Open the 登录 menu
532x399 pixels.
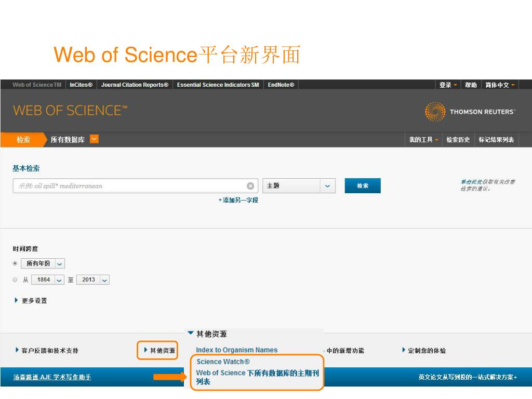click(x=448, y=85)
